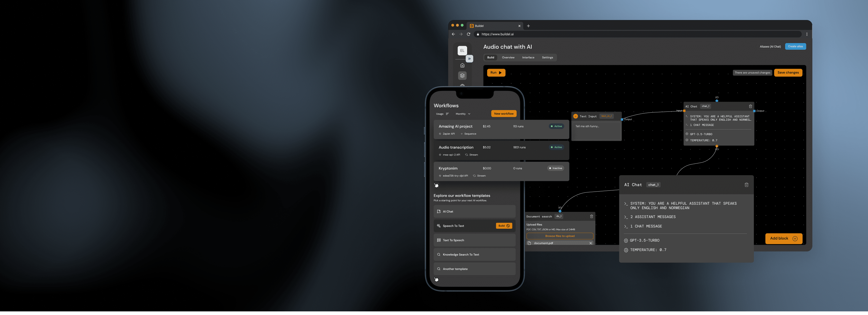This screenshot has height=315, width=868.
Task: Open the Monthly period dropdown
Action: click(x=463, y=114)
